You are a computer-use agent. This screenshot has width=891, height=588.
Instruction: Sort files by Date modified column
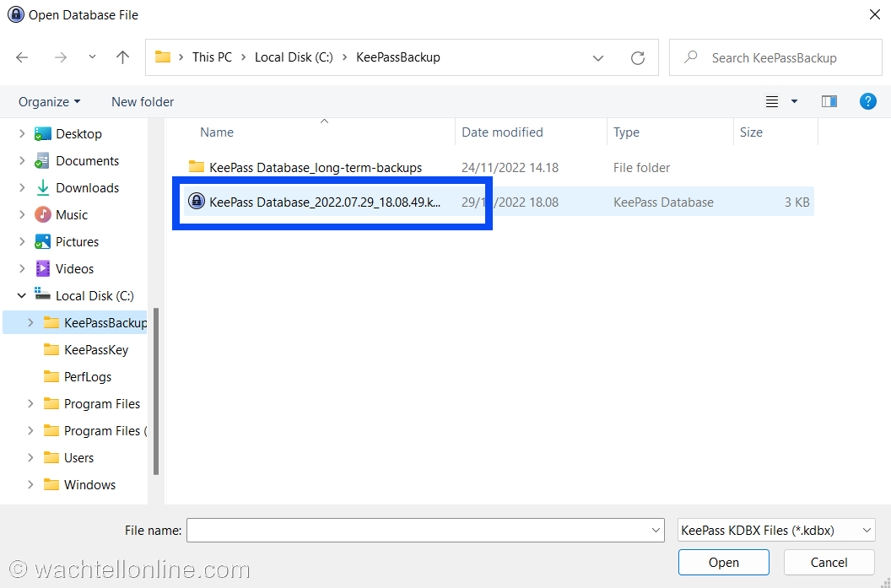click(x=501, y=132)
